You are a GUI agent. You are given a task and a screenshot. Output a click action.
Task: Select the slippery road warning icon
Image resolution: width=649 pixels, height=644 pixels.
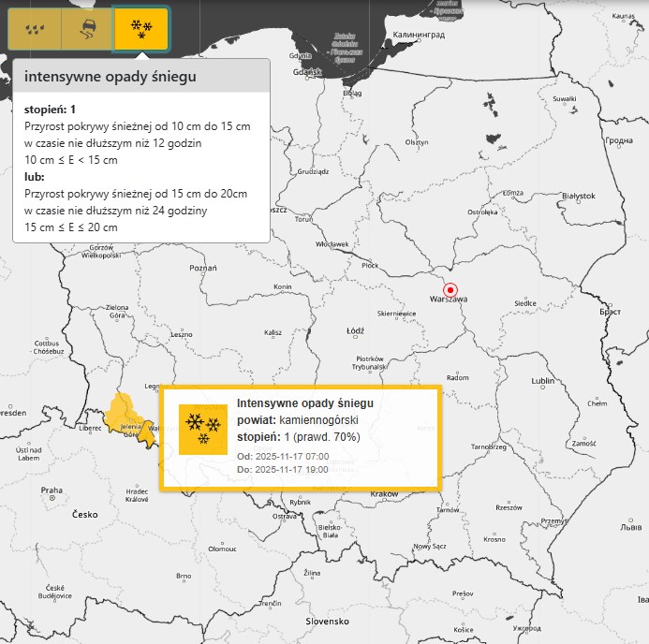tap(87, 29)
